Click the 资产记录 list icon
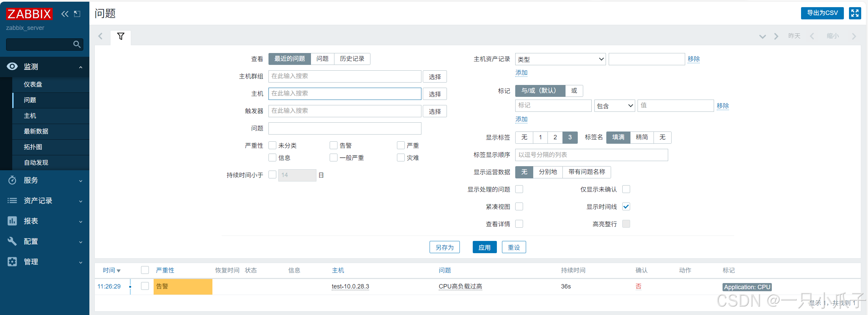 [12, 200]
